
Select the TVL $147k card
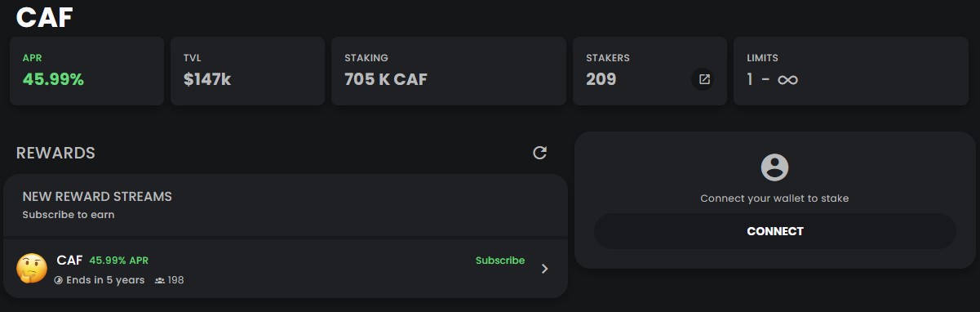tap(247, 70)
